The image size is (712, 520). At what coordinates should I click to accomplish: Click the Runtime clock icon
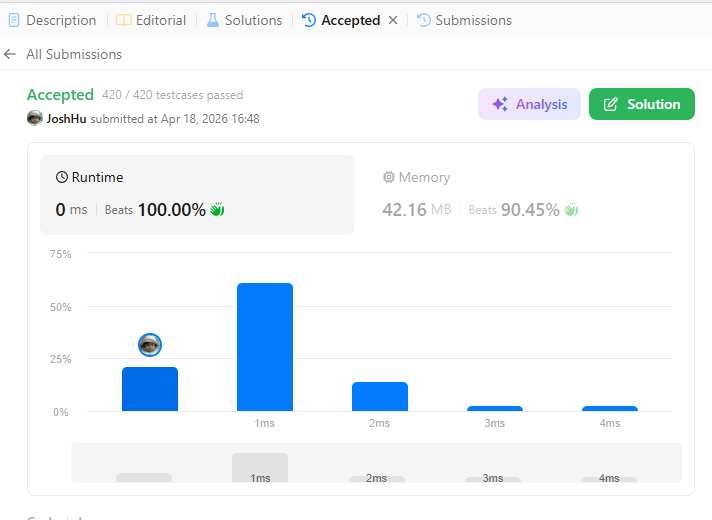pyautogui.click(x=62, y=177)
